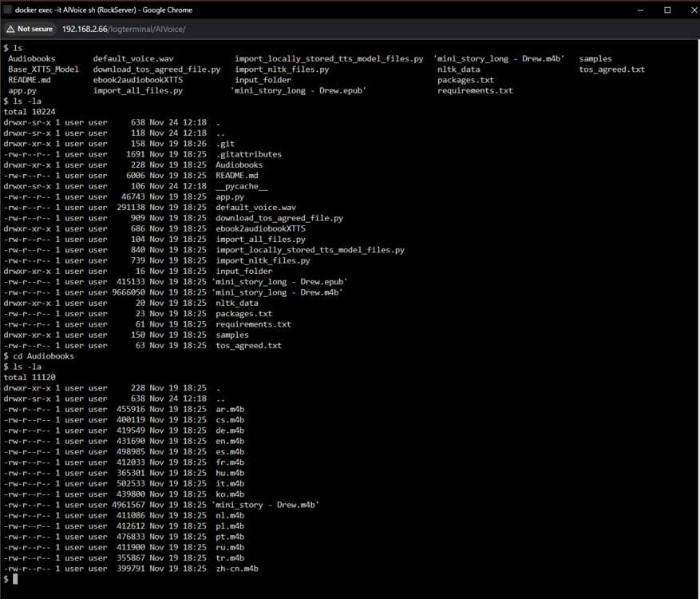Click '.gitattributes' file entry
700x599 pixels.
[249, 155]
